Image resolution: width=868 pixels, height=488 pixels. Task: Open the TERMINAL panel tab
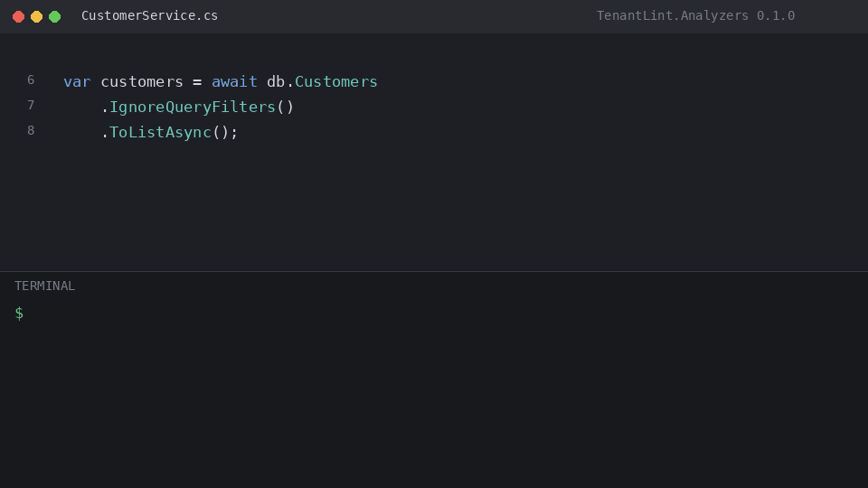pyautogui.click(x=45, y=286)
